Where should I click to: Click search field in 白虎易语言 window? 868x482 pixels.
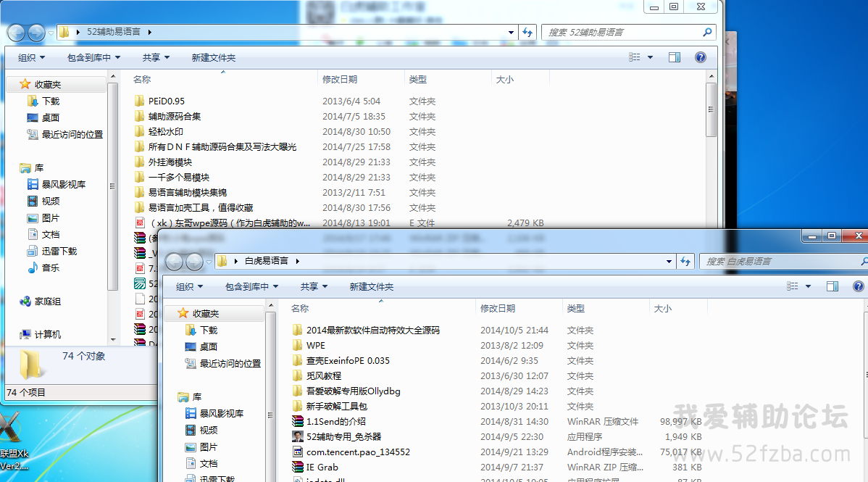780,261
